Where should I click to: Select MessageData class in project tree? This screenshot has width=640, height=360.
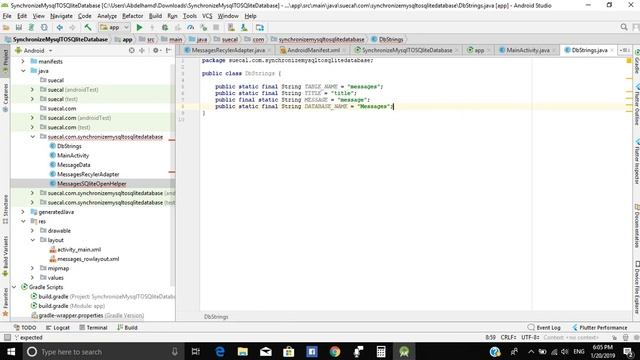70,165
